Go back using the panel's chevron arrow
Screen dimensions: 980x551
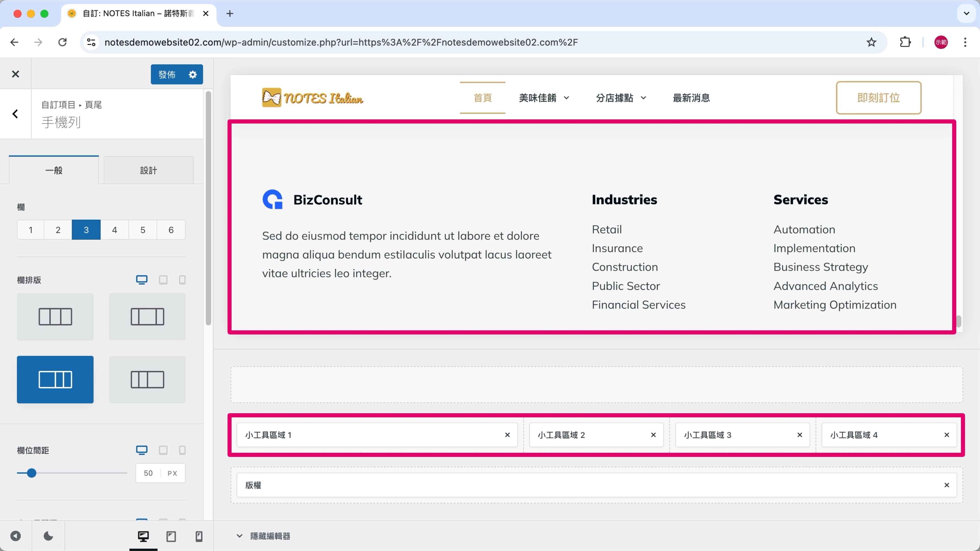tap(15, 114)
